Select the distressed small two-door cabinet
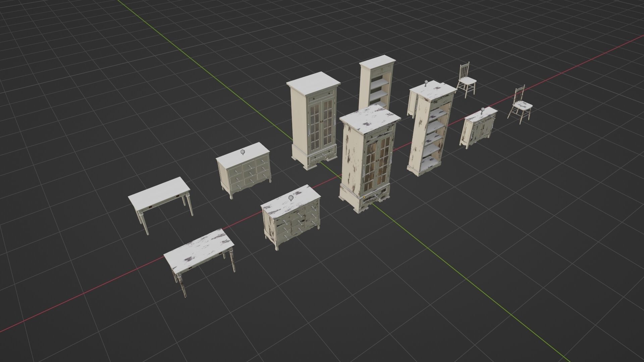 (479, 128)
